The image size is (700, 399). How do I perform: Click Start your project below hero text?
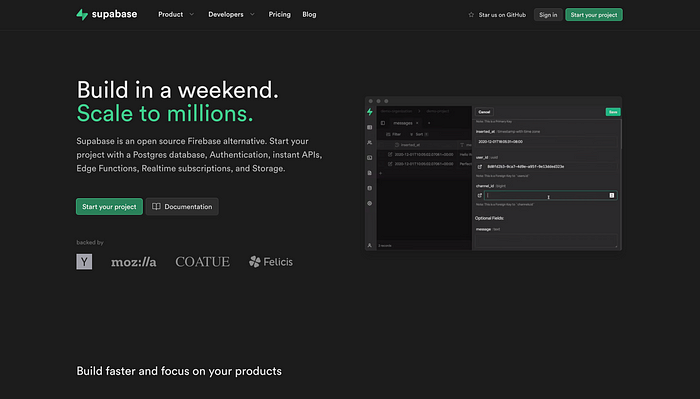tap(109, 207)
